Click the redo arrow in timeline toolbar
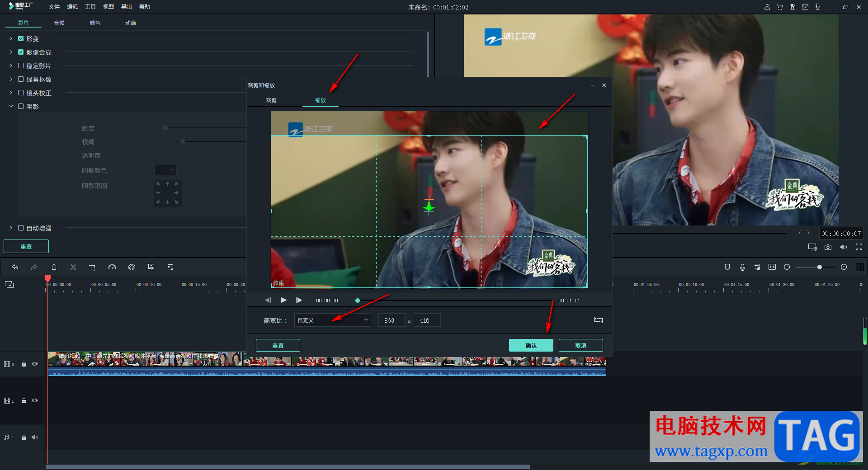868x470 pixels. tap(34, 267)
